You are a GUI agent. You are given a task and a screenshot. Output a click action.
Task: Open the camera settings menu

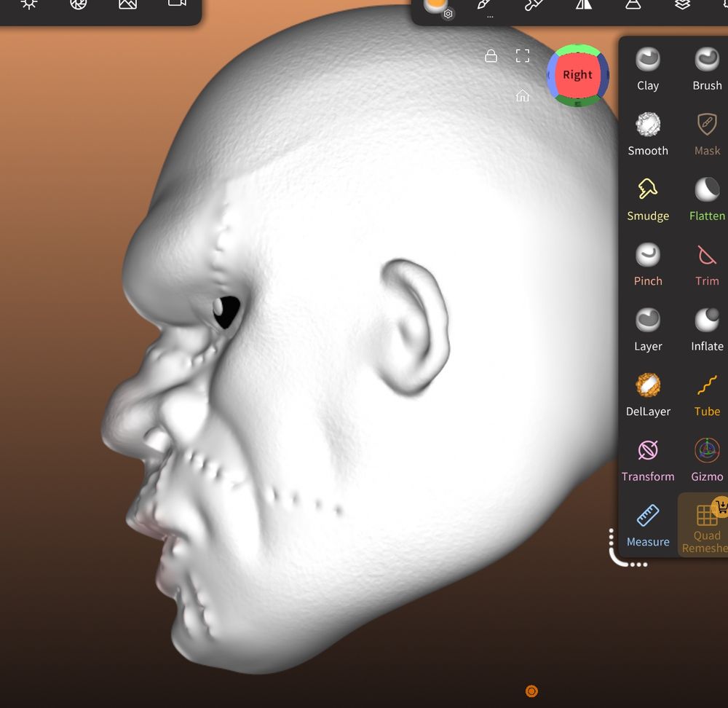[177, 3]
